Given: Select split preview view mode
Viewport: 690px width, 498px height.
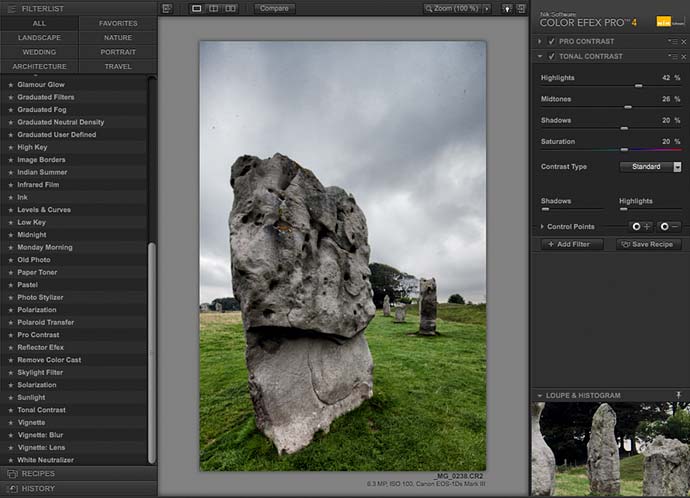Looking at the screenshot, I should coord(213,8).
